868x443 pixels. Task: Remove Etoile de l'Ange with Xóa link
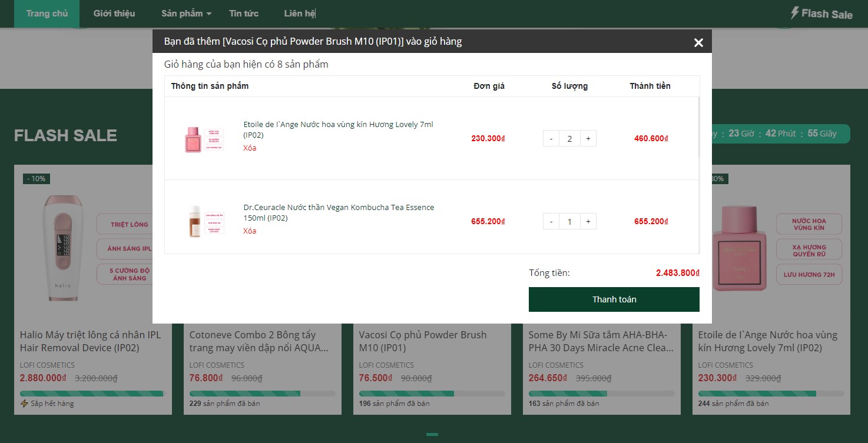(250, 148)
